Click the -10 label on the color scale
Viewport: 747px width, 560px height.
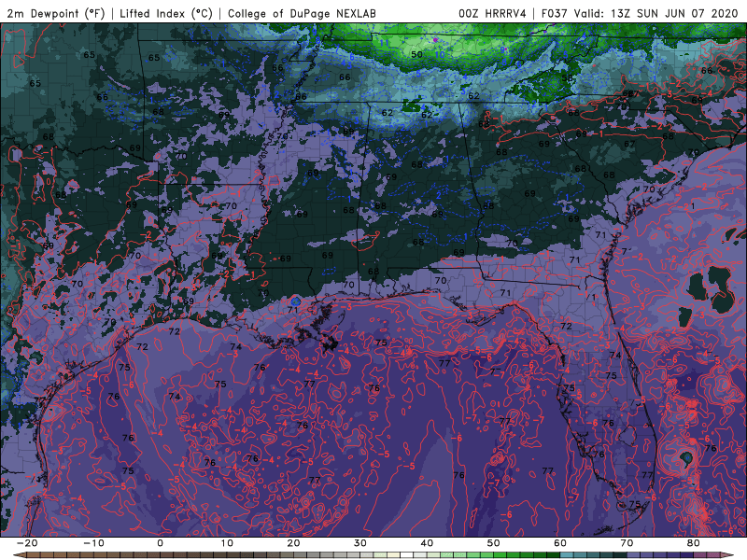[x=93, y=543]
